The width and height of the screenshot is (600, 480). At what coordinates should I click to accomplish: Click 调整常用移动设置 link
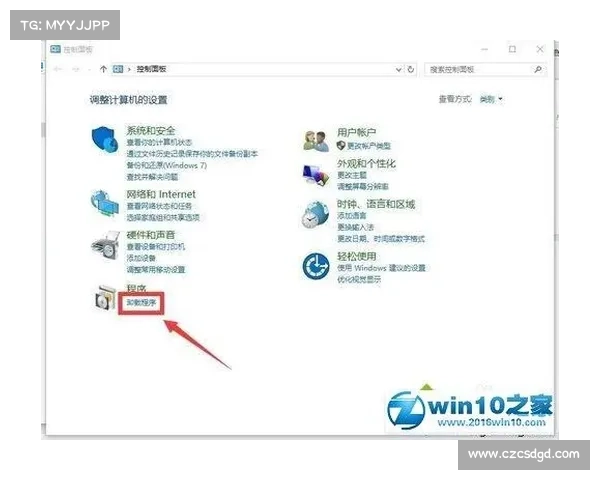(156, 269)
